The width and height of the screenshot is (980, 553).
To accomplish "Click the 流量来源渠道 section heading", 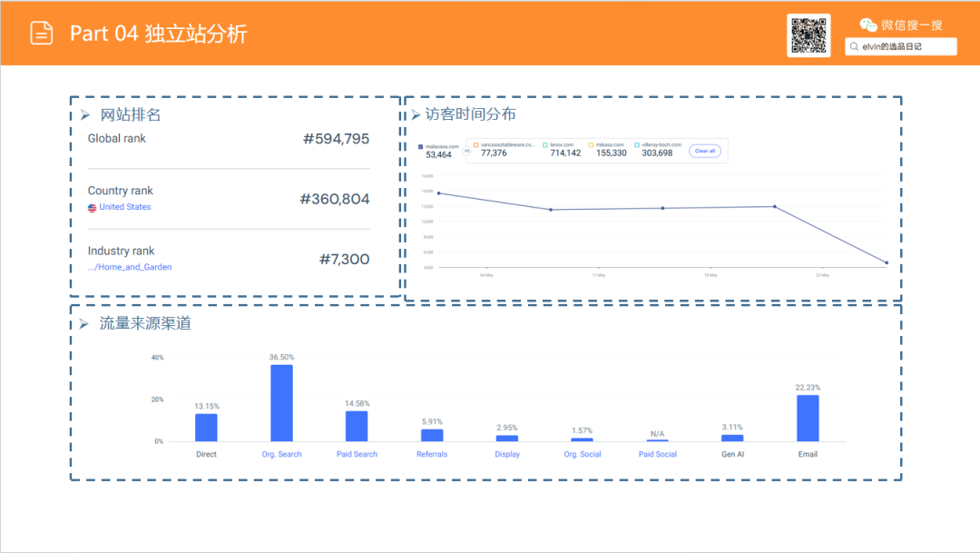I will pyautogui.click(x=145, y=323).
